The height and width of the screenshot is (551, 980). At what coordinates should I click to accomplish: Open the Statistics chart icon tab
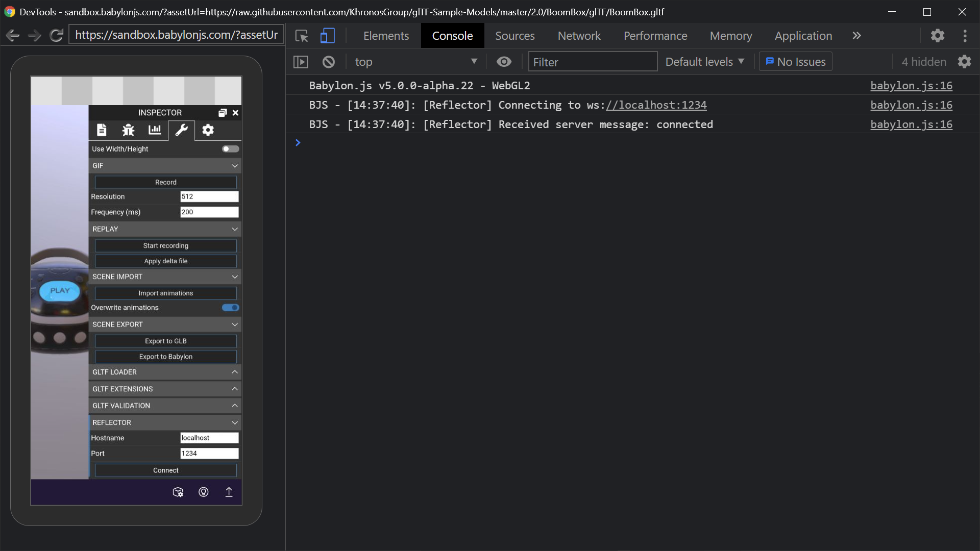155,130
